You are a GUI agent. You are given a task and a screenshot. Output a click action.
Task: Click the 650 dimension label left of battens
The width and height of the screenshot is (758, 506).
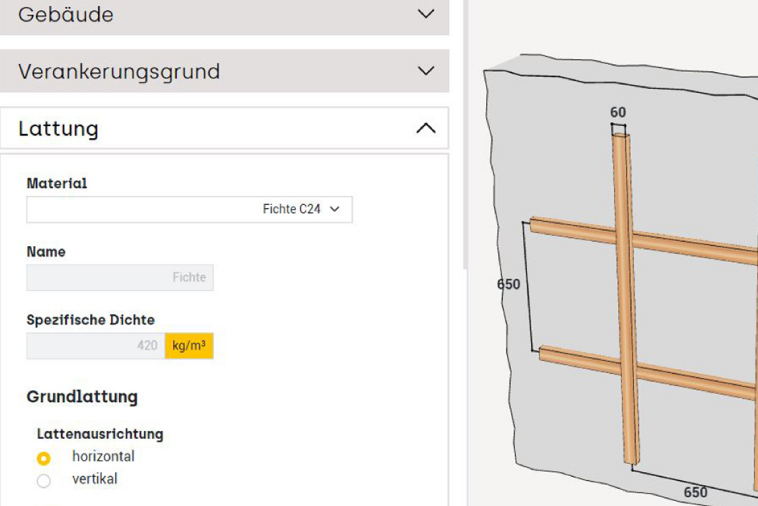click(508, 284)
